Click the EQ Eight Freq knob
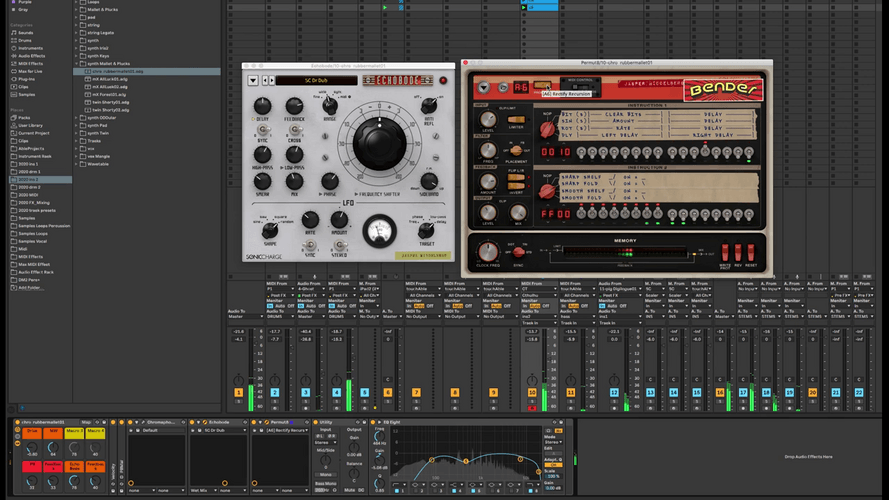889x500 pixels. click(379, 437)
